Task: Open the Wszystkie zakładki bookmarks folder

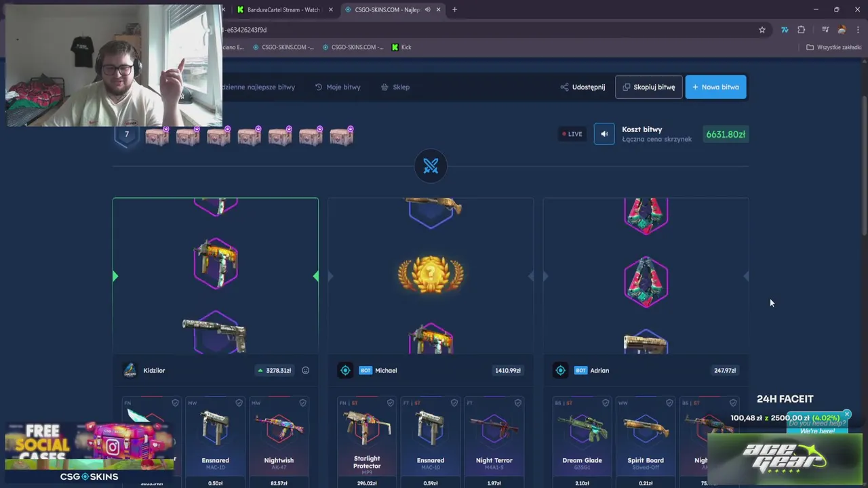Action: click(x=833, y=47)
